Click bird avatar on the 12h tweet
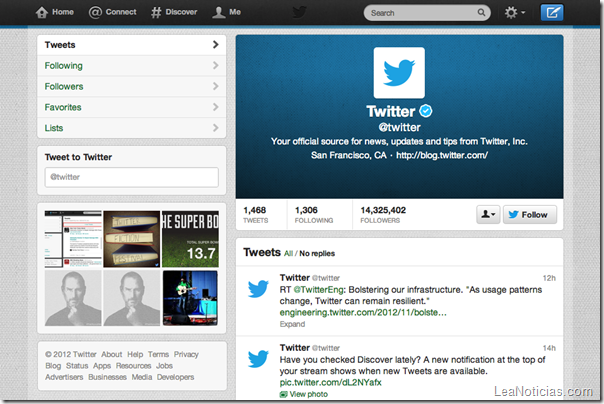604x404 pixels. pos(258,289)
